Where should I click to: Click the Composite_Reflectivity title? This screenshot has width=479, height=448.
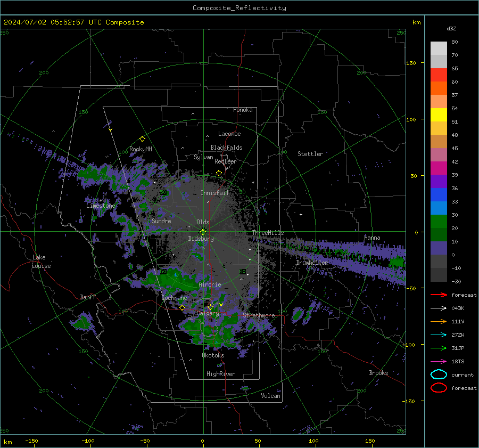(240, 8)
